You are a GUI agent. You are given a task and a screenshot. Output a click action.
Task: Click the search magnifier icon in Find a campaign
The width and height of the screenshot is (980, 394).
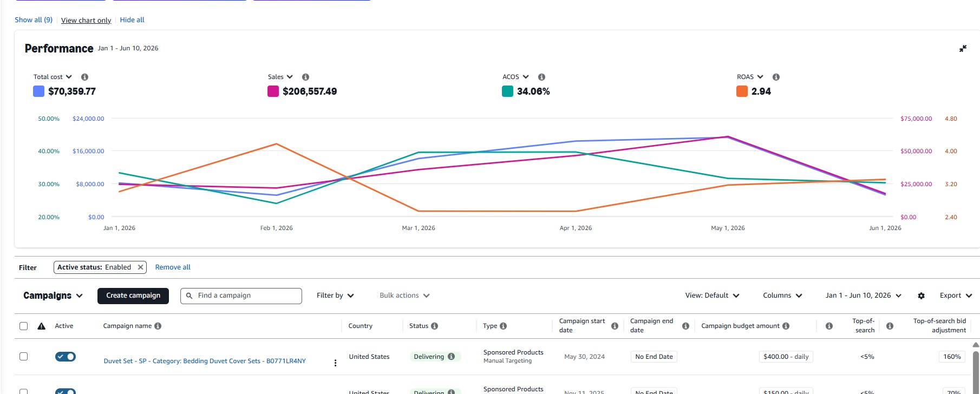click(x=189, y=295)
